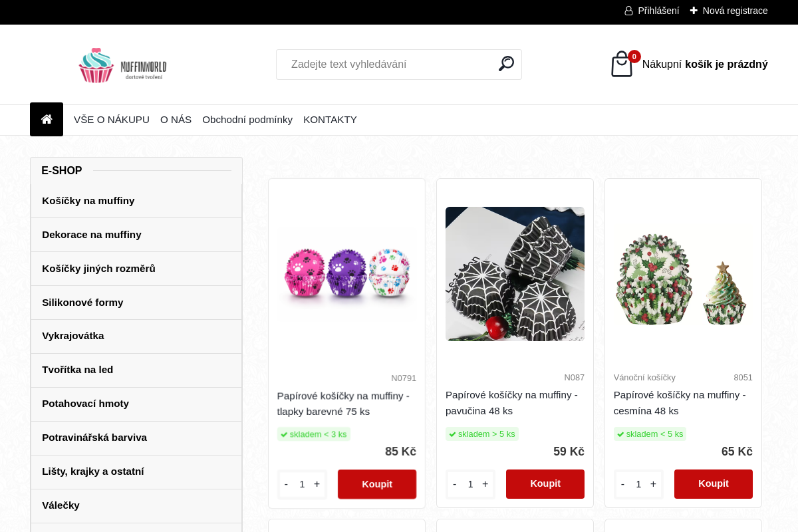This screenshot has height=532, width=798.
Task: Buy the pavučina 48 ks košíčky
Action: point(545,483)
